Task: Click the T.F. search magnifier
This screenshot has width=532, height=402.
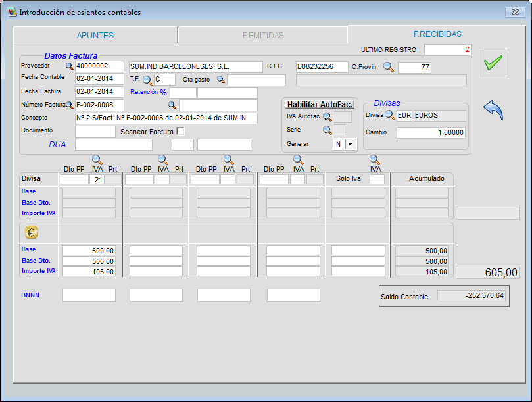Action: click(147, 80)
